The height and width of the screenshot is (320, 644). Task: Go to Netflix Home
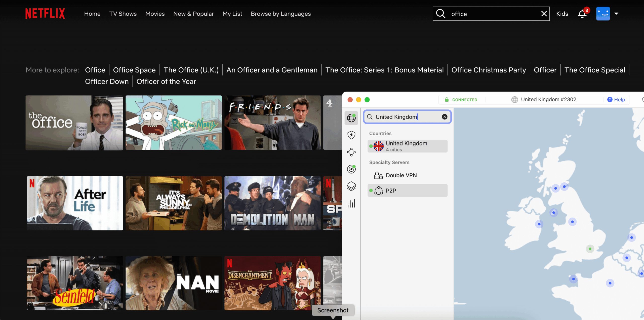(x=92, y=14)
